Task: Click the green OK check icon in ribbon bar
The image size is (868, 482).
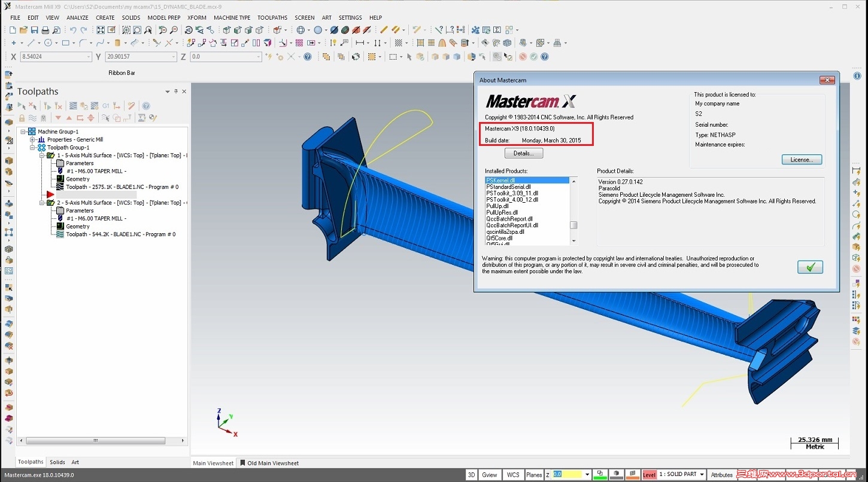Action: click(x=533, y=57)
